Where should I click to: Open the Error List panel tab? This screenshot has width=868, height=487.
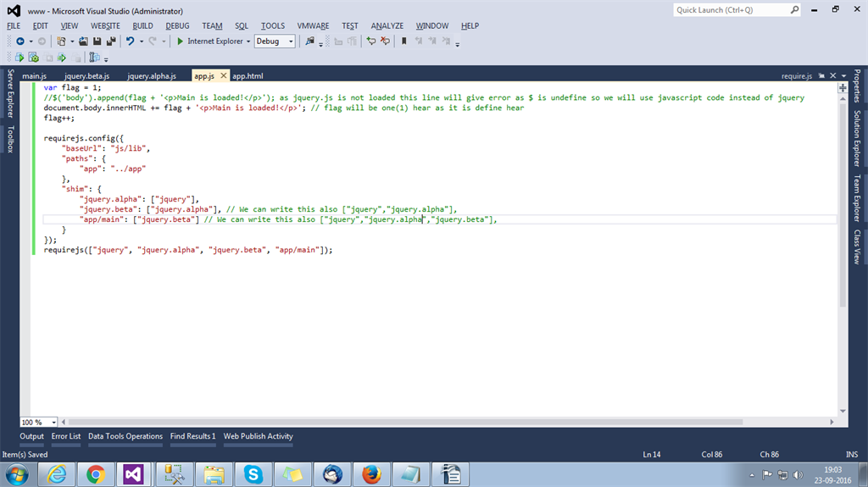(66, 436)
